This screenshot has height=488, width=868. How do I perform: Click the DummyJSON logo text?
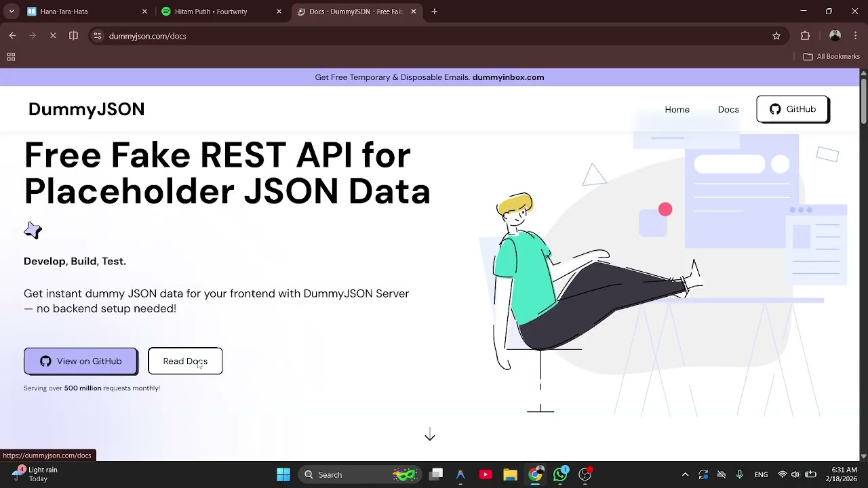pos(86,109)
